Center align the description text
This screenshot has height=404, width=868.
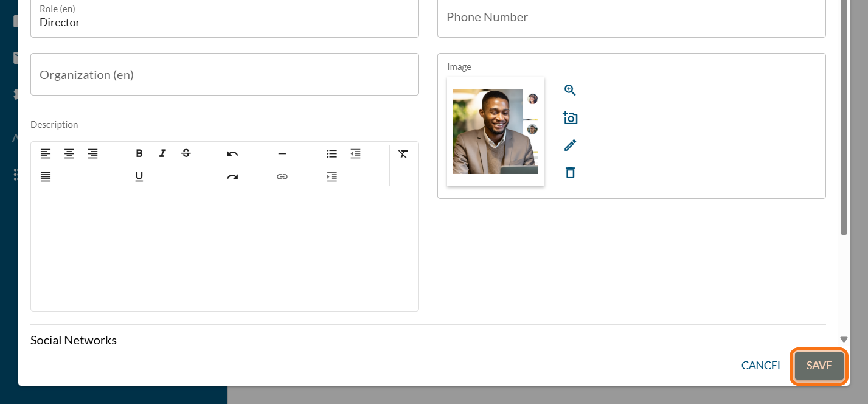pyautogui.click(x=69, y=154)
